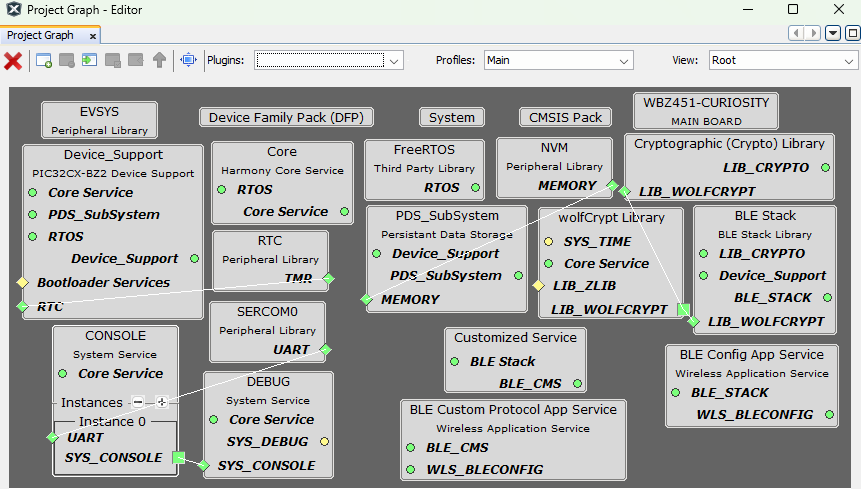Click the PIC32CX-BZ2 Device Support text

click(113, 173)
